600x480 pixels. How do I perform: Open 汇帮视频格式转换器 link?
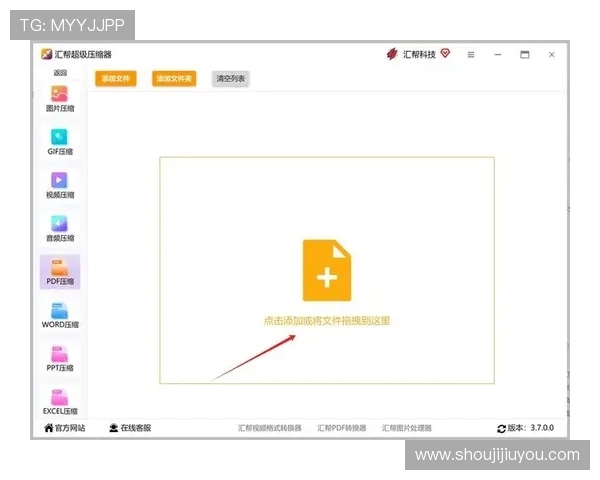pos(270,428)
